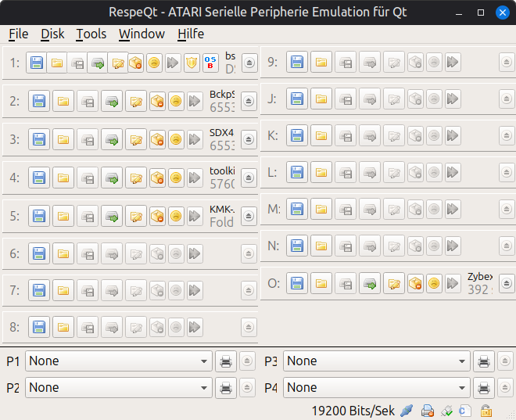Screen dimensions: 516x420
Task: Click the eject button for drive 4
Action: pos(249,178)
